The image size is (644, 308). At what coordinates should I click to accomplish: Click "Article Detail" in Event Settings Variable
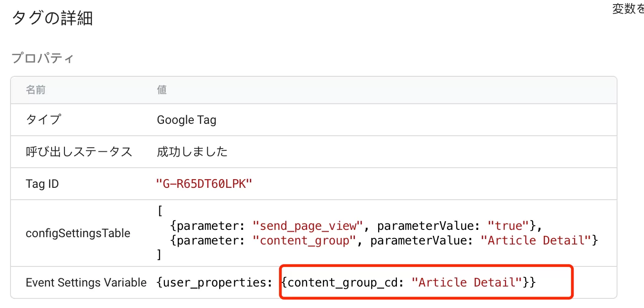(467, 282)
